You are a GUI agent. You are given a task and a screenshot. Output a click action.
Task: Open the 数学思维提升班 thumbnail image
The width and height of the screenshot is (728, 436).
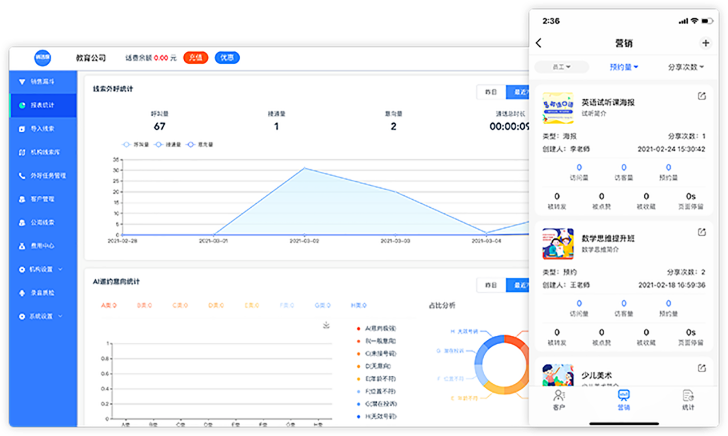point(558,244)
